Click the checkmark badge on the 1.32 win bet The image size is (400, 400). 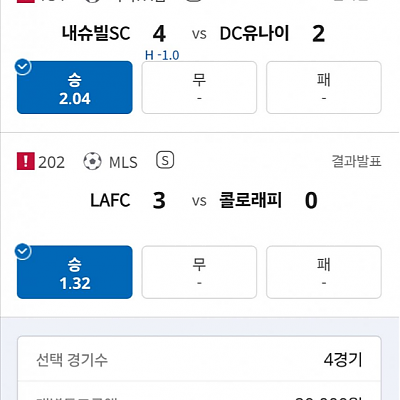tap(23, 252)
